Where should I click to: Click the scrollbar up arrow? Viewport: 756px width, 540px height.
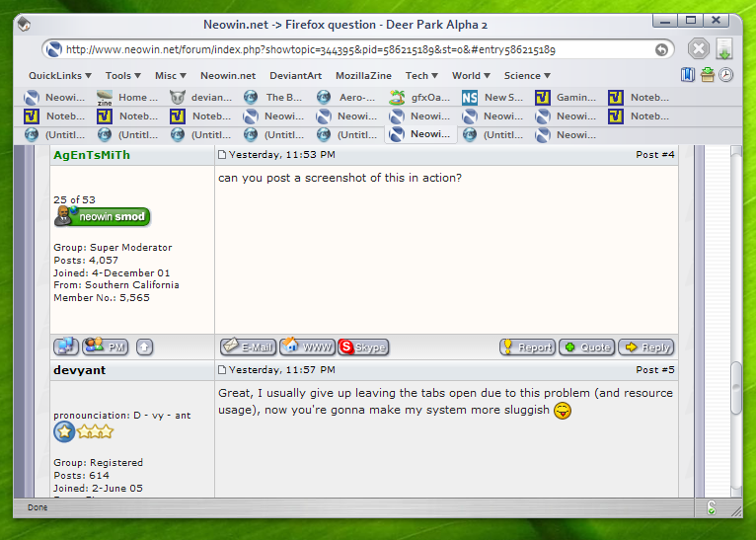click(735, 150)
